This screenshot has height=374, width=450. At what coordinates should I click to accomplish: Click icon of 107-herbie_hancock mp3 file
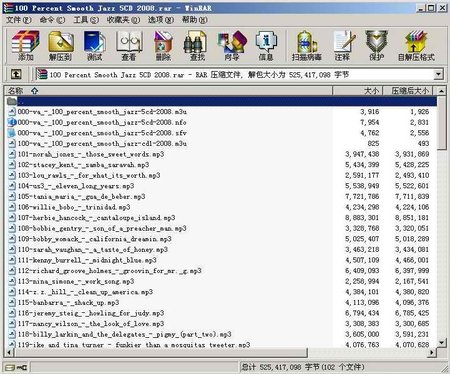coord(12,218)
